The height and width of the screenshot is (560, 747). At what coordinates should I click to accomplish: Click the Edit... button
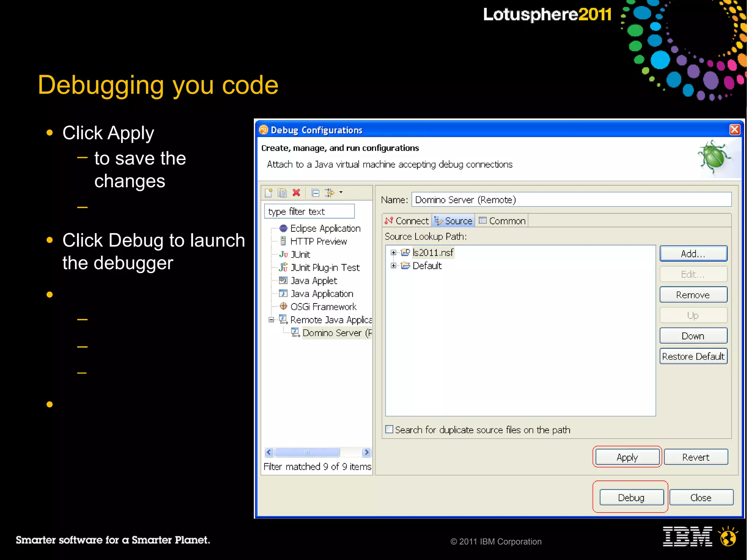(x=693, y=274)
